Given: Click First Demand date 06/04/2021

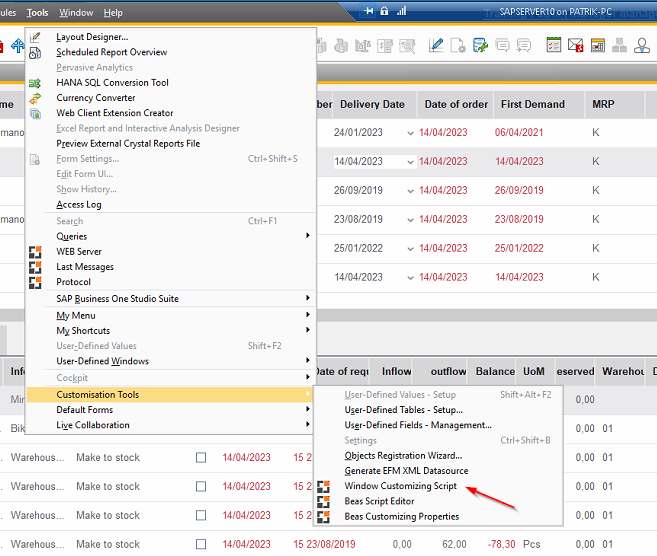Looking at the screenshot, I should pos(519,133).
